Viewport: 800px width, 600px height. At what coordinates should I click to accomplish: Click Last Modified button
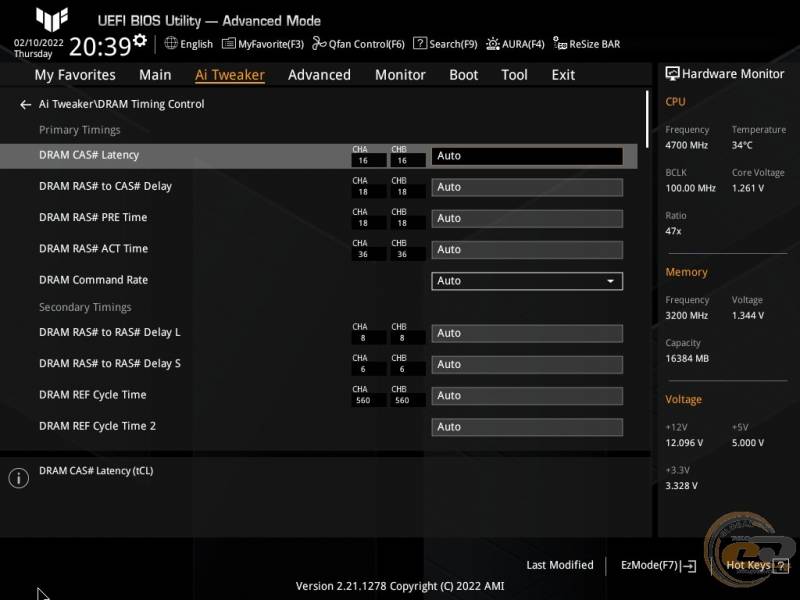click(x=560, y=565)
